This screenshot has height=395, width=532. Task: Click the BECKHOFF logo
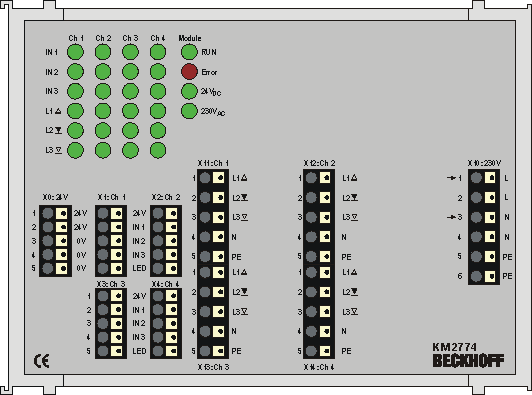(468, 360)
